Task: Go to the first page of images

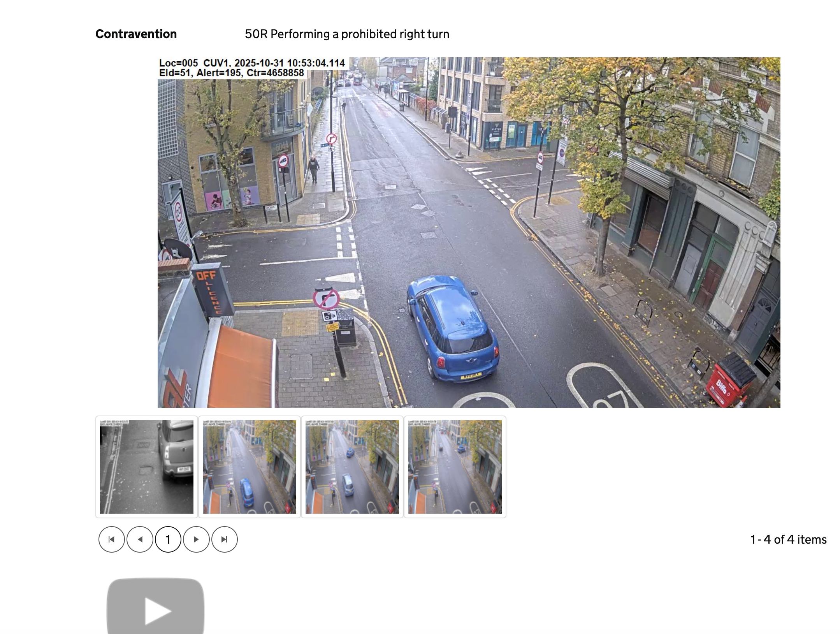Action: click(x=111, y=539)
